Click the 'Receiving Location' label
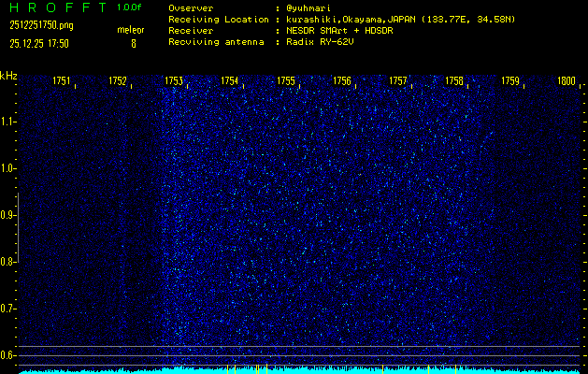The height and width of the screenshot is (374, 588). pos(219,20)
